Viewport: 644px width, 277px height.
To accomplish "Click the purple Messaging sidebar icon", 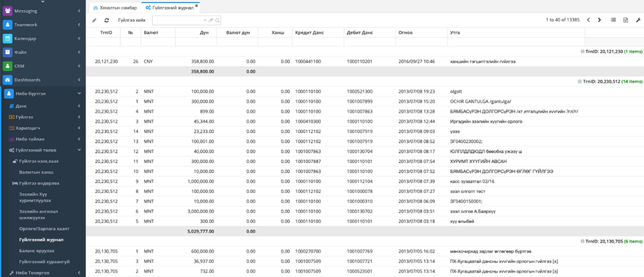I will click(8, 11).
